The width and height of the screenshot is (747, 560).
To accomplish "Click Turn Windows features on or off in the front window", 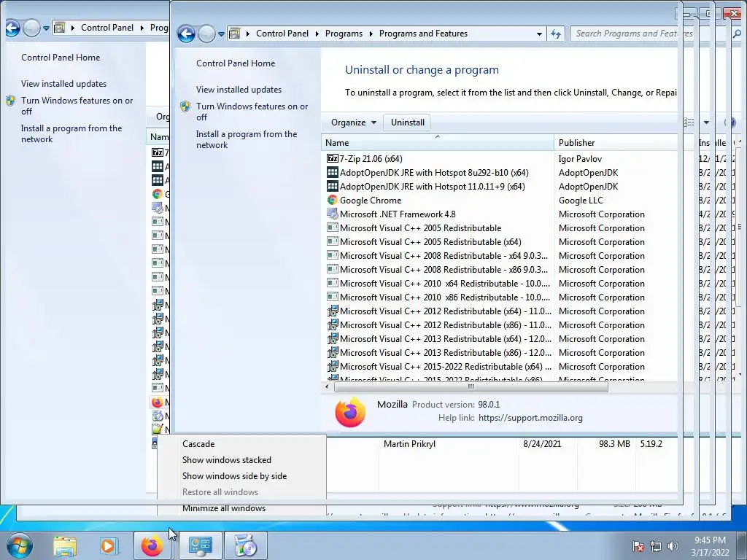I will 252,112.
